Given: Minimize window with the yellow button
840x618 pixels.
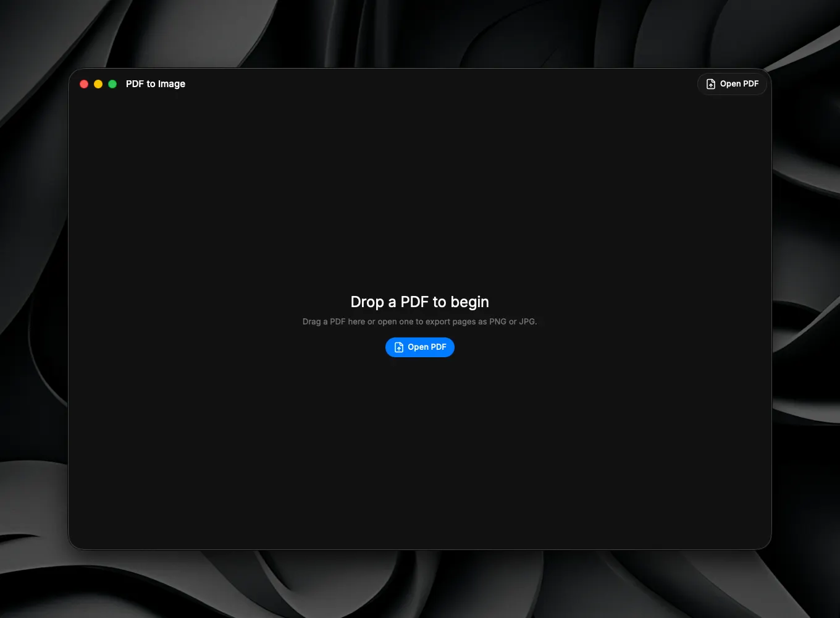Looking at the screenshot, I should (98, 84).
